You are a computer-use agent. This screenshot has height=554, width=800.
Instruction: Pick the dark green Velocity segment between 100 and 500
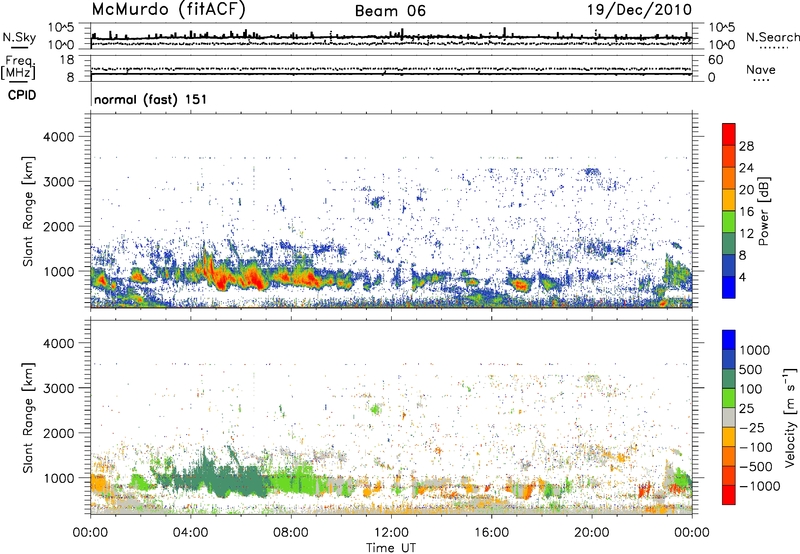coord(729,379)
